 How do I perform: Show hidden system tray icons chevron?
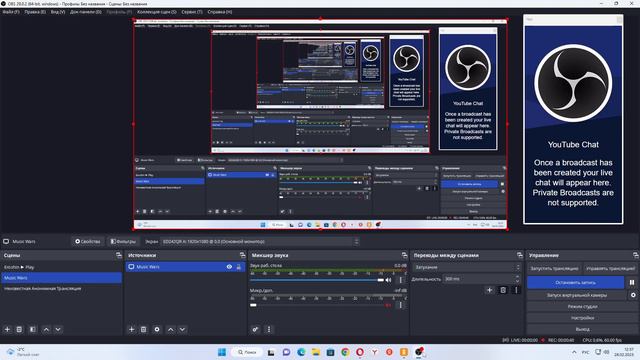(574, 352)
